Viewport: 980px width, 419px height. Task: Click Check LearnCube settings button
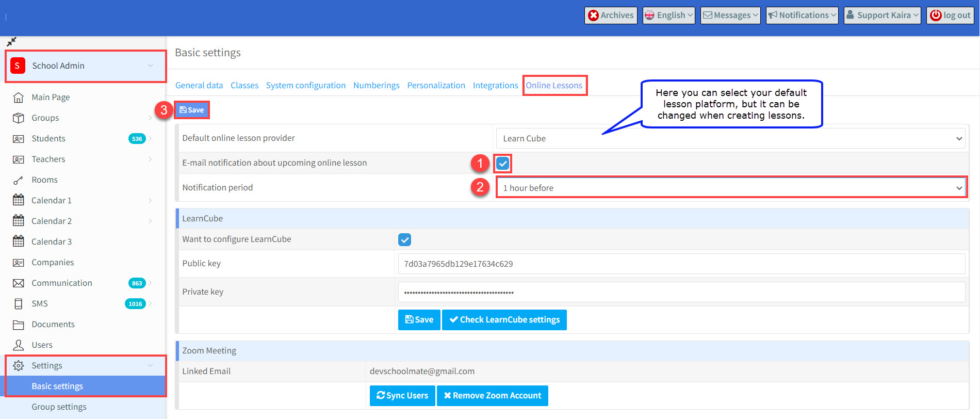[x=504, y=320]
